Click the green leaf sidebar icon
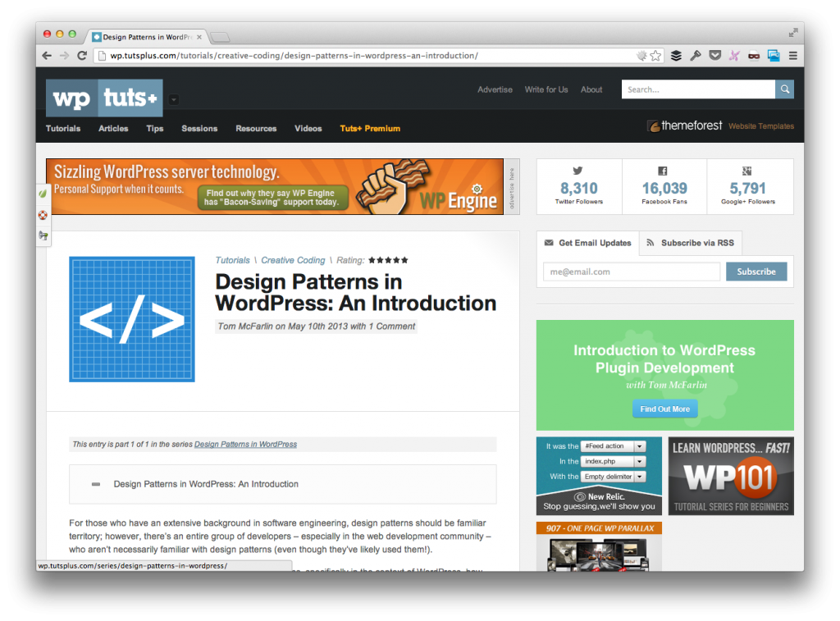Viewport: 840px width, 621px height. pyautogui.click(x=43, y=194)
